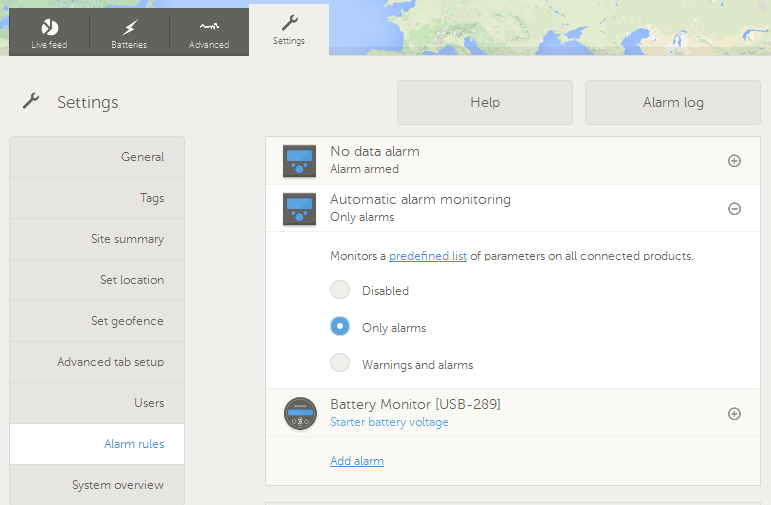This screenshot has width=771, height=505.
Task: Open the Alarm log button
Action: point(672,102)
